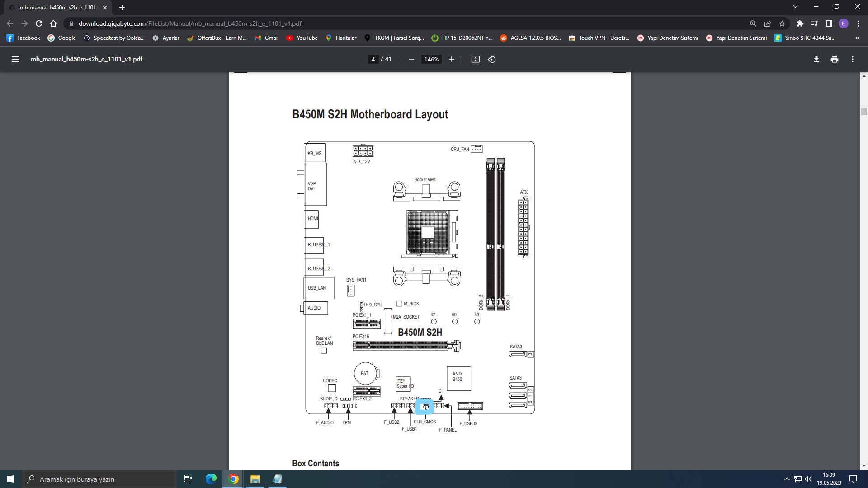Open the Haritalar maps bookmark
The height and width of the screenshot is (488, 868).
click(x=341, y=38)
